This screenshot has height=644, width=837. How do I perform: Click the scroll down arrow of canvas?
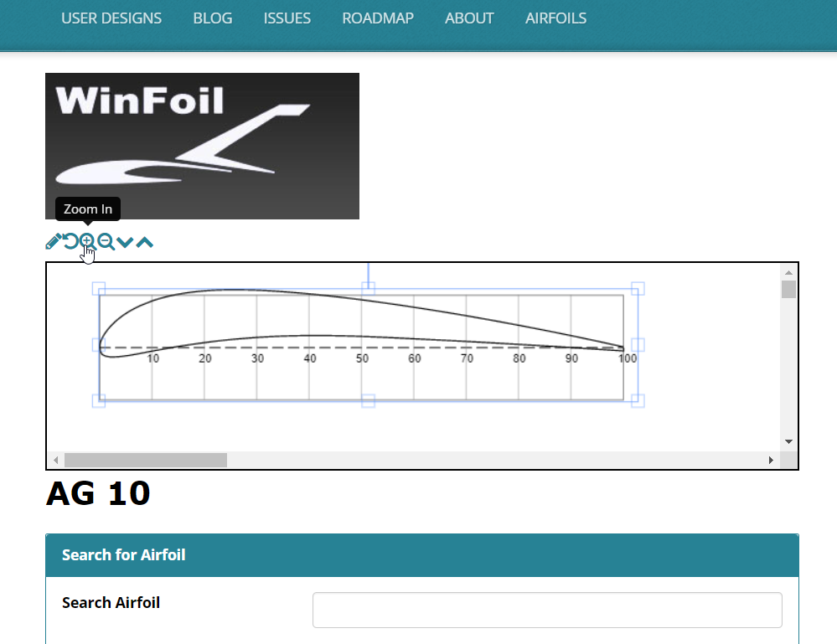click(788, 441)
